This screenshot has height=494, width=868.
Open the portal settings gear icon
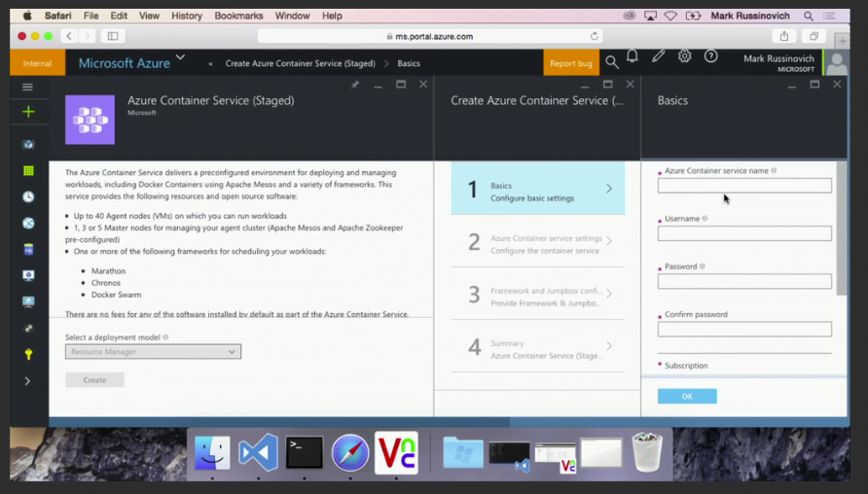point(685,55)
